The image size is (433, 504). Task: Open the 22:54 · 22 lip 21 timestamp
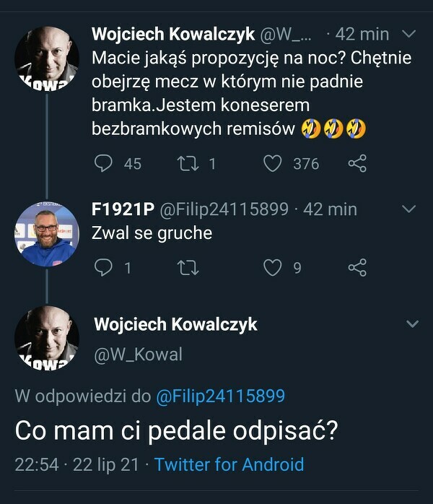(x=76, y=464)
